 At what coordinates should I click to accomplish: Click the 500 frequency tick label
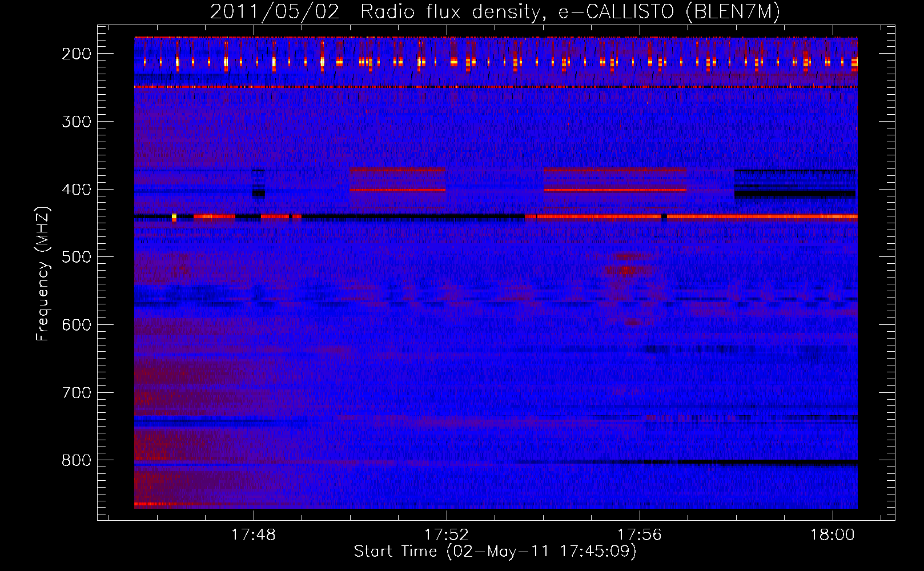coord(77,257)
